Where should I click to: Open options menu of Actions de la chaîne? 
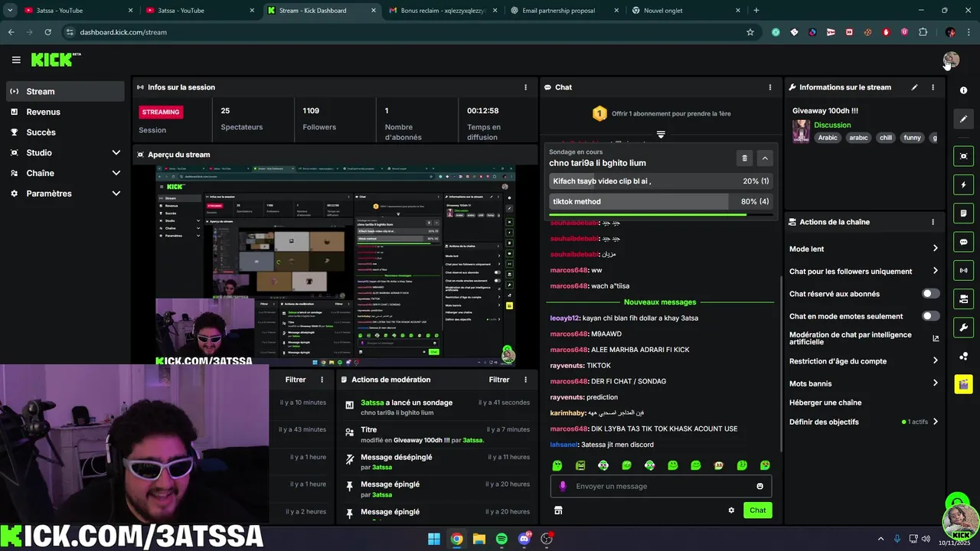click(933, 222)
